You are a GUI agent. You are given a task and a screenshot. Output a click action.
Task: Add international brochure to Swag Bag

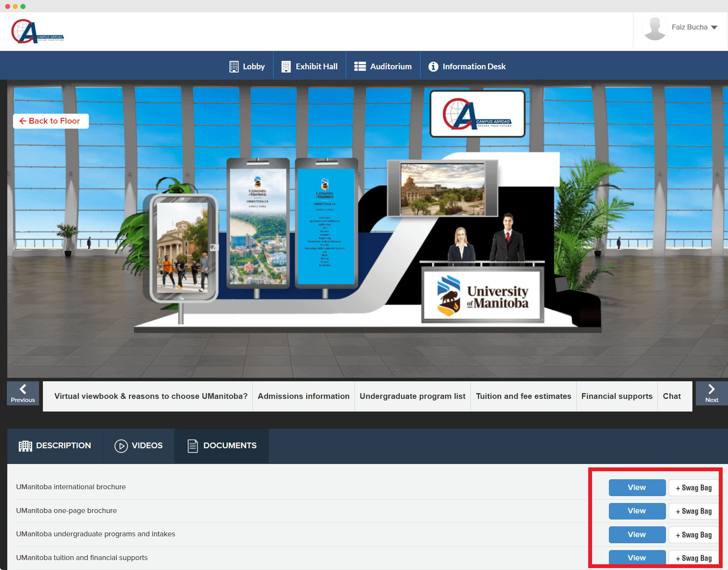point(694,488)
